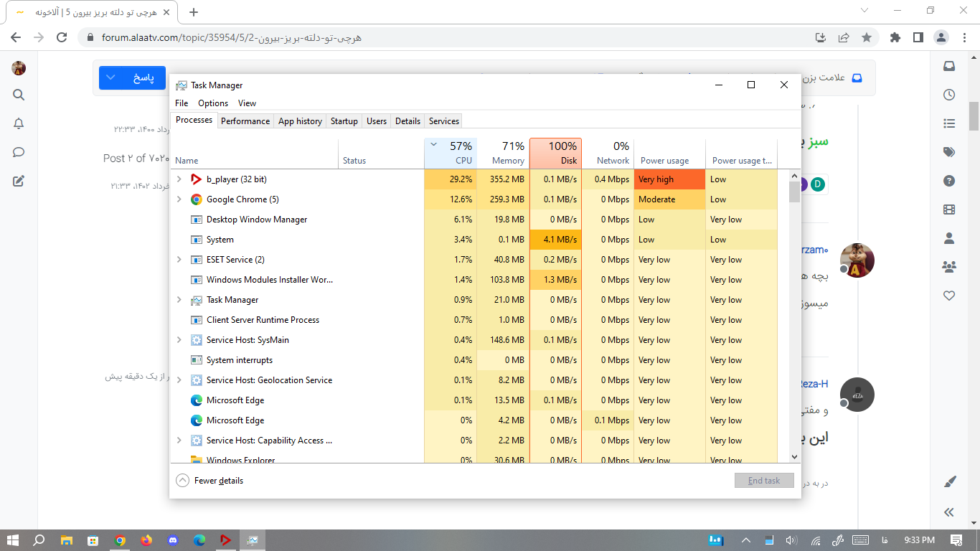
Task: Expand the b_player (32 bit) process group
Action: [179, 179]
